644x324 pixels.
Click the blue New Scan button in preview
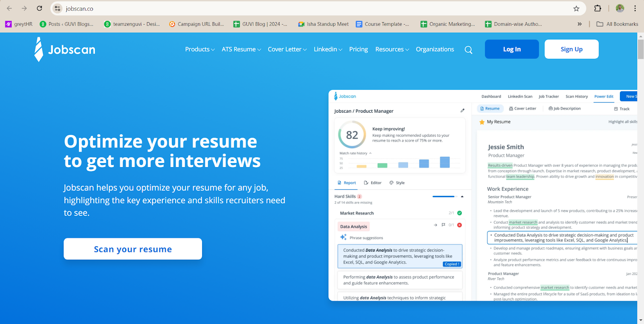click(x=629, y=96)
